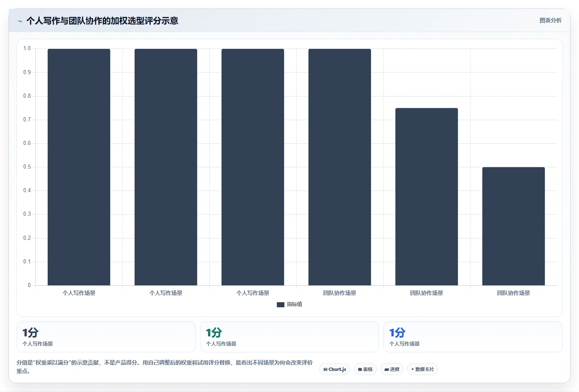Open the 进度 chip
579x392 pixels.
pyautogui.click(x=392, y=369)
